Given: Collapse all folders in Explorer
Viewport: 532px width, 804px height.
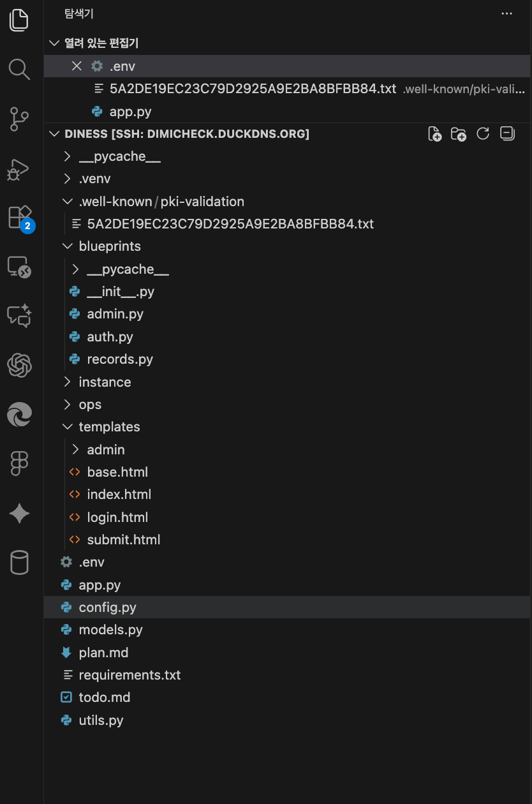Looking at the screenshot, I should coord(507,134).
